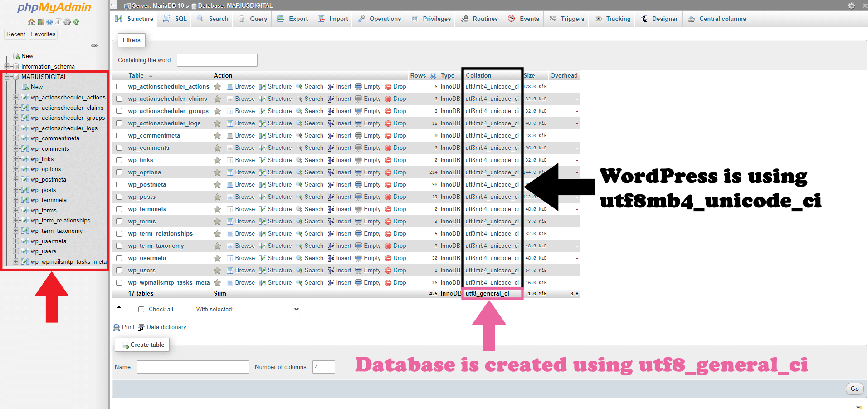Open the MariaDB documentation page icon
Screen dimensions: 868x409
tap(58, 22)
